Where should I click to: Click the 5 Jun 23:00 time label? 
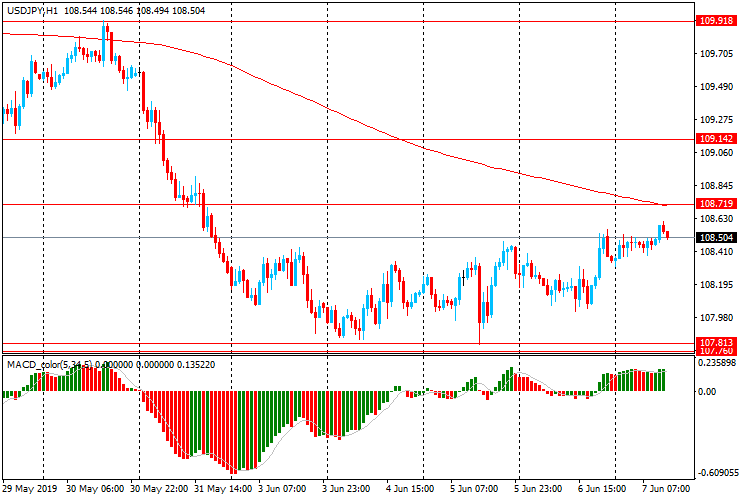pos(540,490)
